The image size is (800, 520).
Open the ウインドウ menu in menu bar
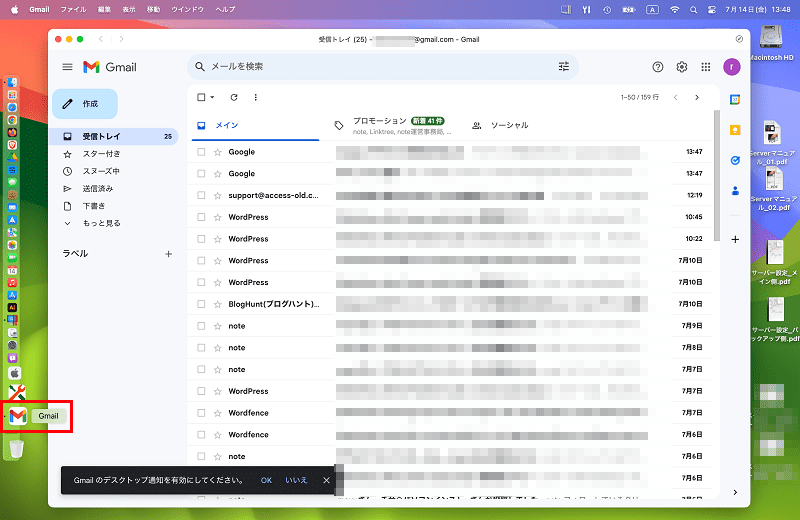(x=187, y=9)
